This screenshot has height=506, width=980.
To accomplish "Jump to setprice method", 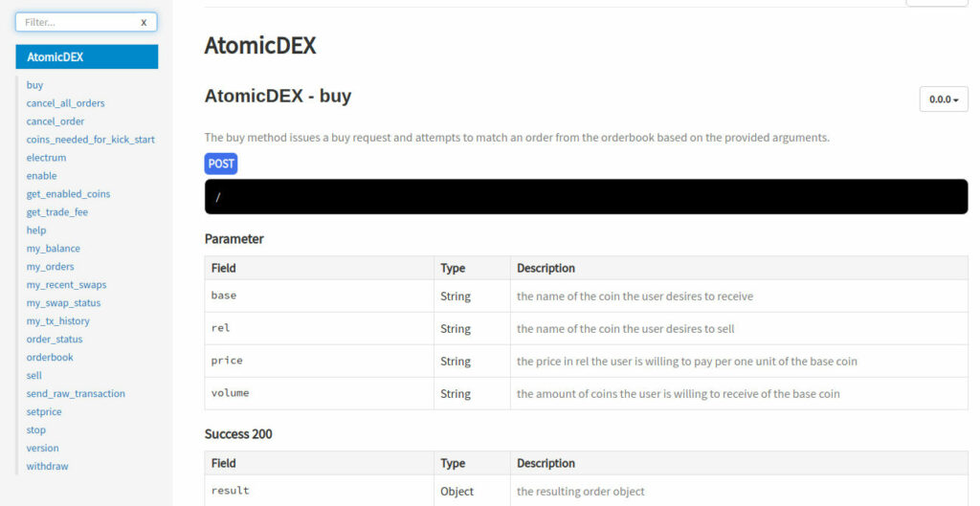I will (44, 411).
